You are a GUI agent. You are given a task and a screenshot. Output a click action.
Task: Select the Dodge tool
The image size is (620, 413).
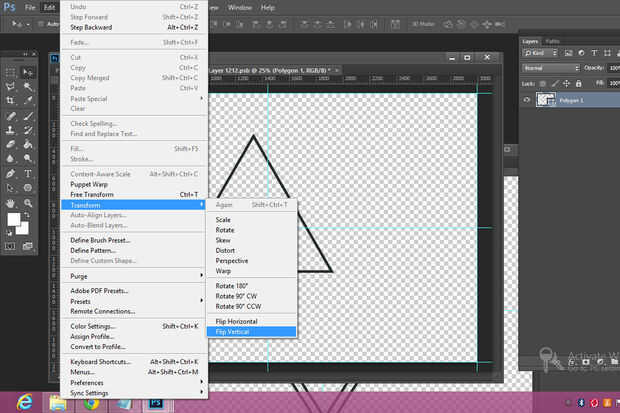[28, 158]
